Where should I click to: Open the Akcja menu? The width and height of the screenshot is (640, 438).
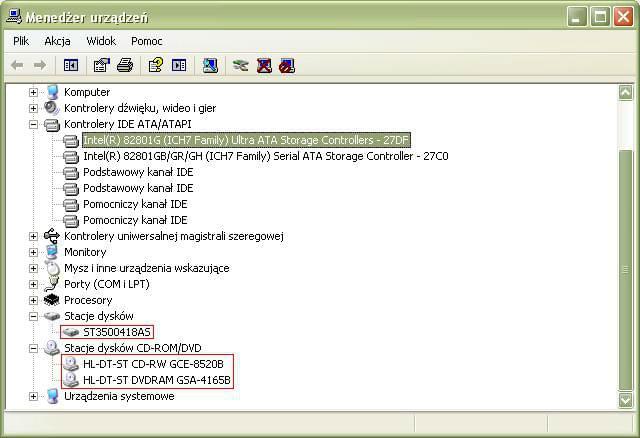57,41
